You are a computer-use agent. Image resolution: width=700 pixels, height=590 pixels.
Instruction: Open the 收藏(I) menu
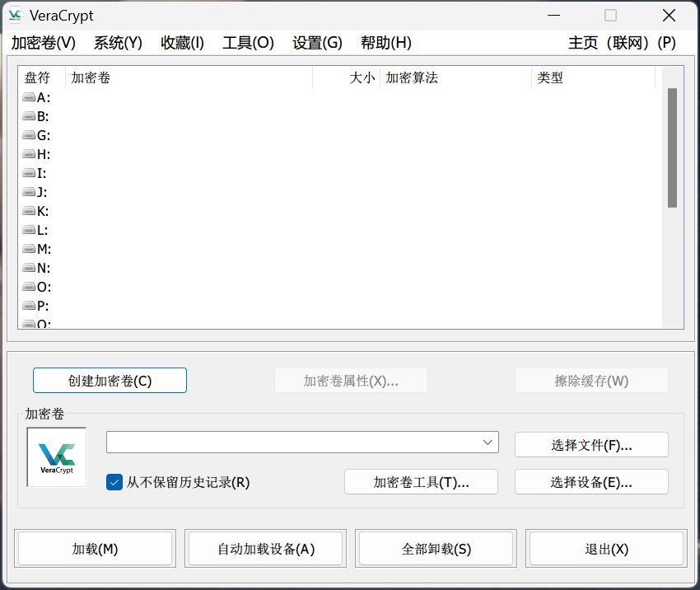182,43
